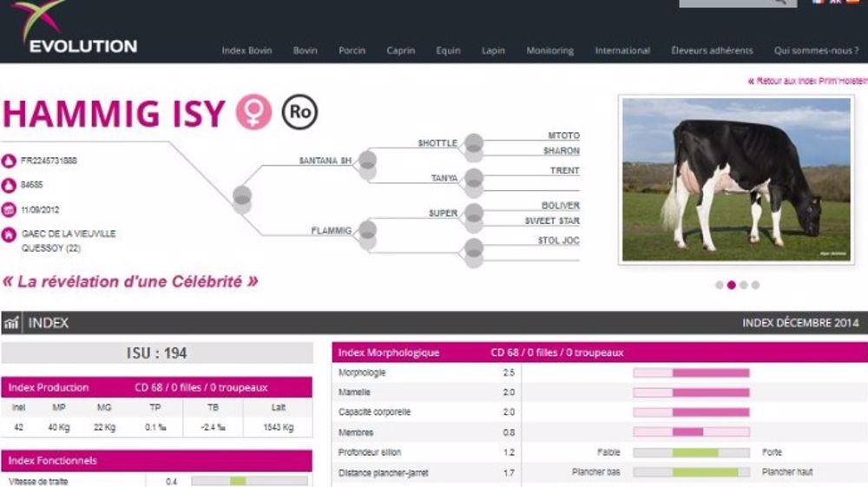The image size is (868, 487).
Task: Click the icon beside FR2245731888
Action: point(9,161)
